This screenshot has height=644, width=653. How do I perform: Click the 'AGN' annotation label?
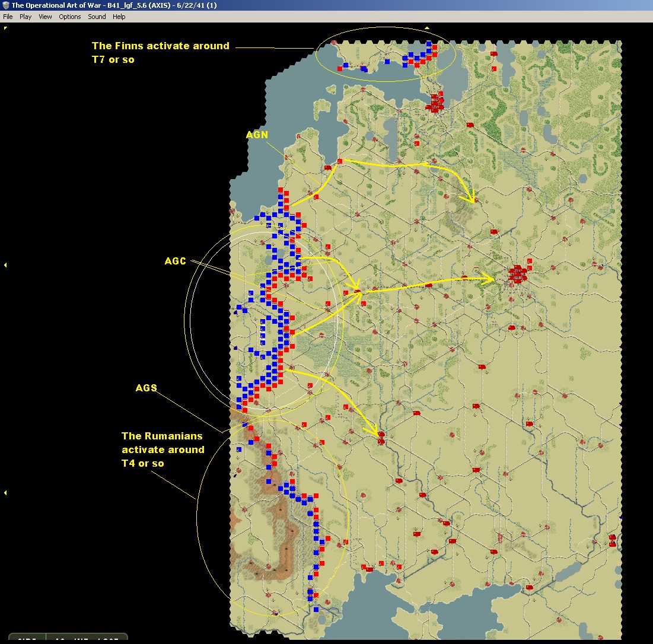click(x=257, y=135)
